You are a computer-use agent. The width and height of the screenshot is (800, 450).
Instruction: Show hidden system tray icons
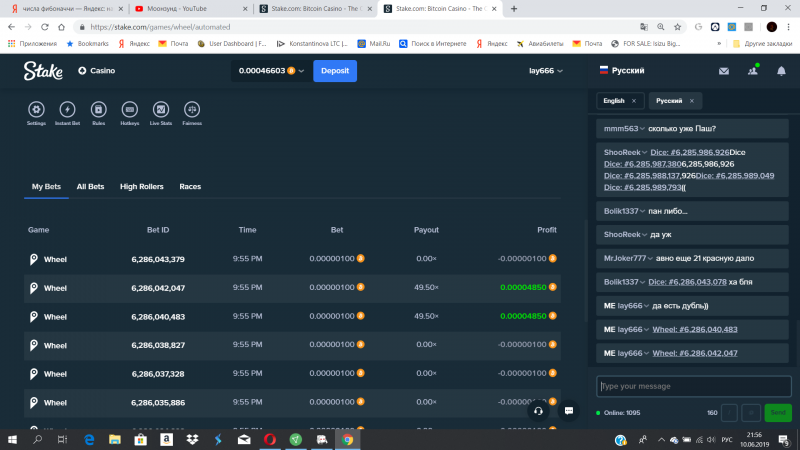661,440
